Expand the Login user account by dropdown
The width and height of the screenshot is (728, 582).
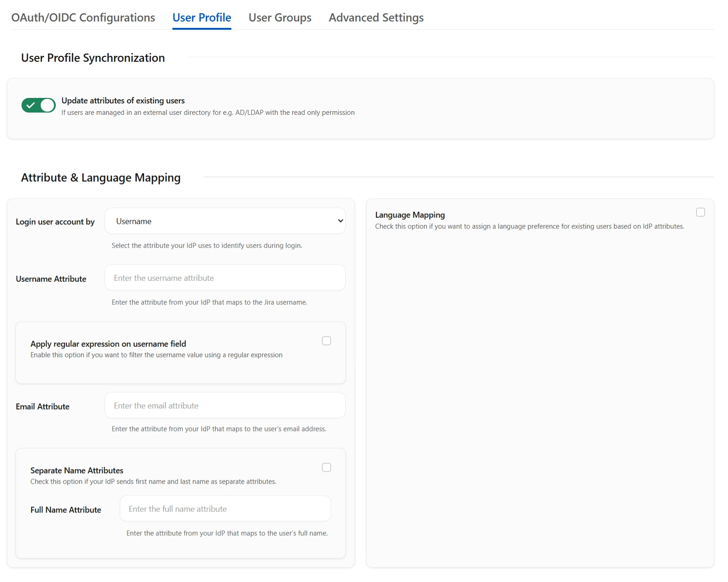[x=225, y=221]
